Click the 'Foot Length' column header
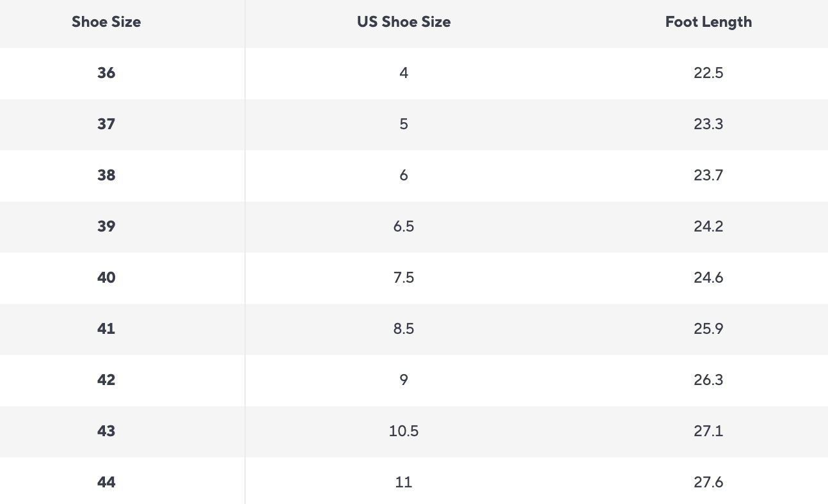This screenshot has height=504, width=828. 708,22
